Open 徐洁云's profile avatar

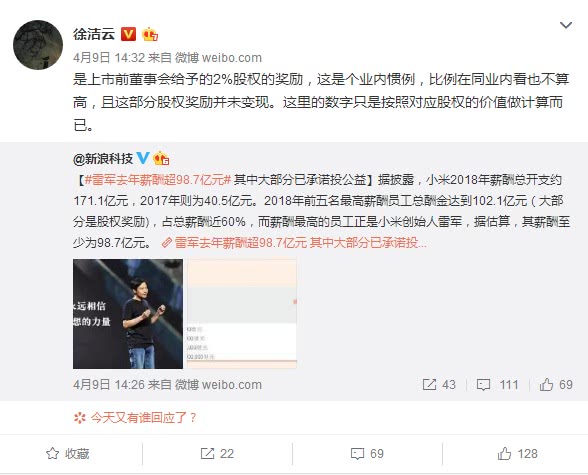[38, 45]
